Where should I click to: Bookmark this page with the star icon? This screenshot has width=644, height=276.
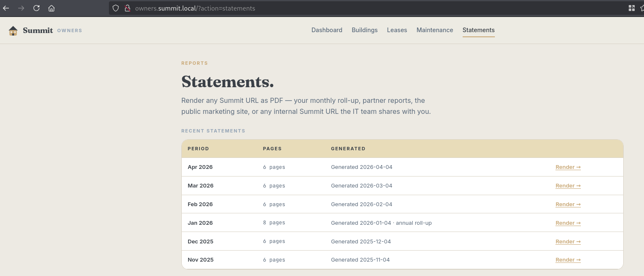pos(642,8)
